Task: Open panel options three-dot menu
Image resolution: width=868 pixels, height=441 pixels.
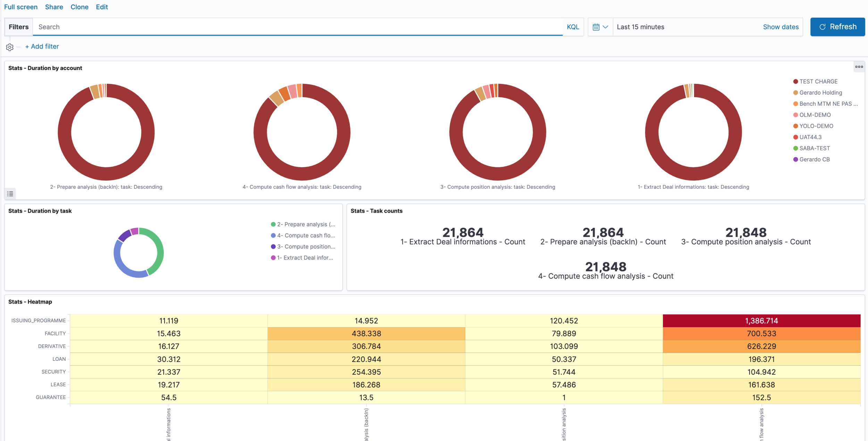Action: click(x=859, y=67)
